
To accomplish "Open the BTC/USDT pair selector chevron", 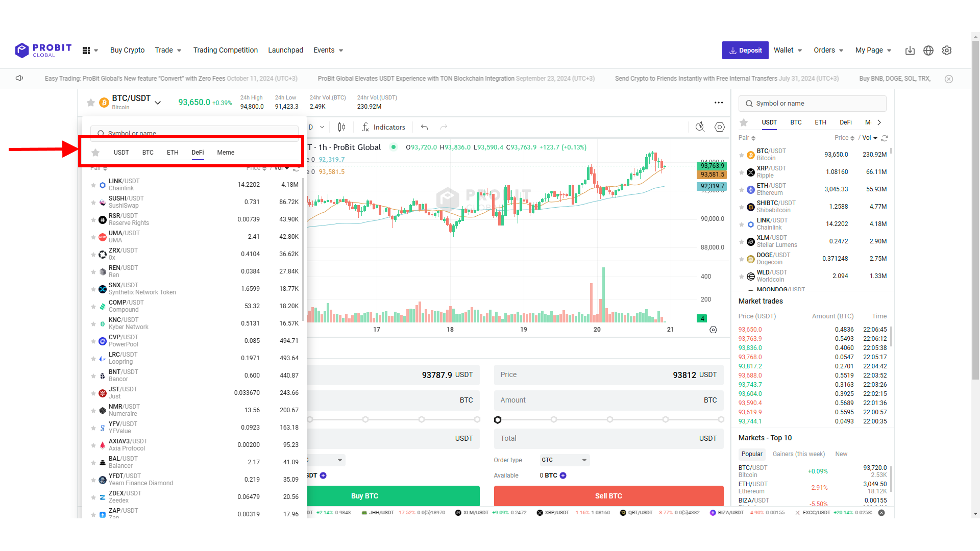I will coord(158,103).
